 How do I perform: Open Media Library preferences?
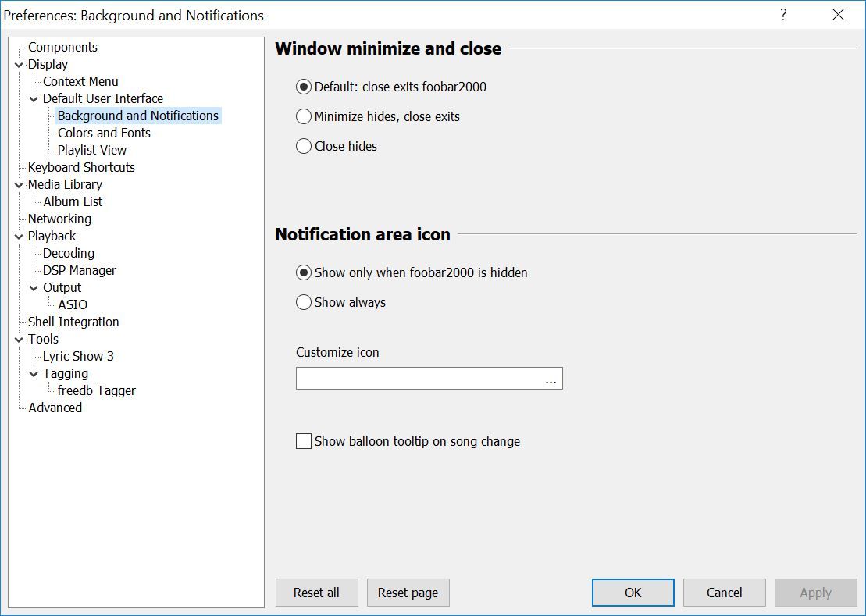65,183
